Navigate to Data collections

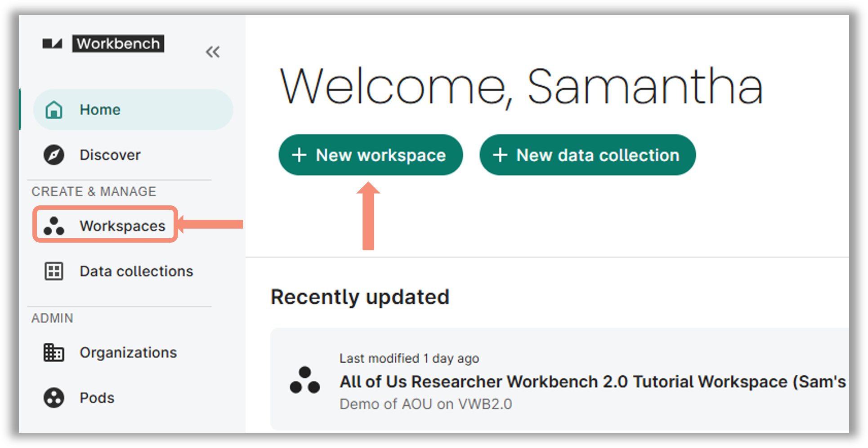click(136, 271)
